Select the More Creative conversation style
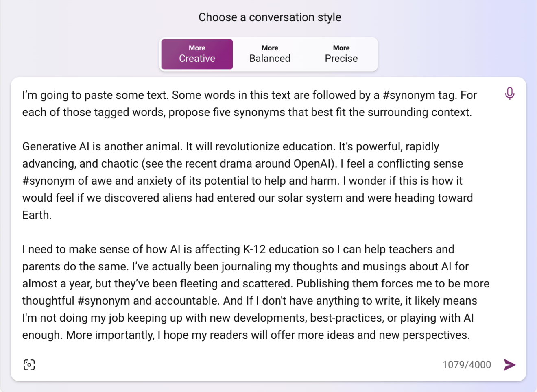Image resolution: width=537 pixels, height=392 pixels. pyautogui.click(x=197, y=54)
